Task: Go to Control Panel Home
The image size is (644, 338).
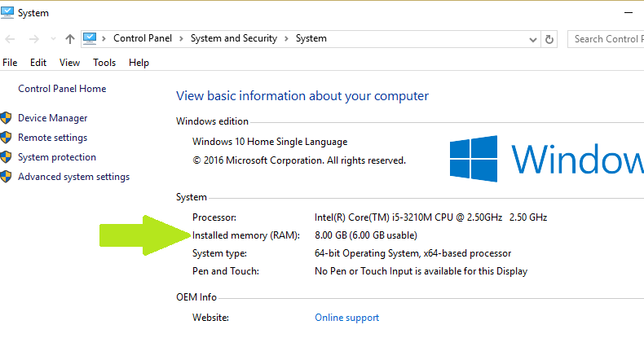Action: tap(62, 89)
